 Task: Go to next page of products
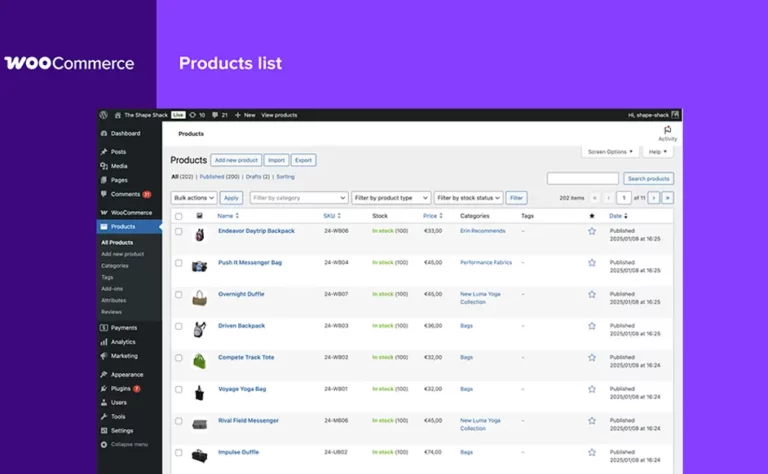(x=654, y=198)
